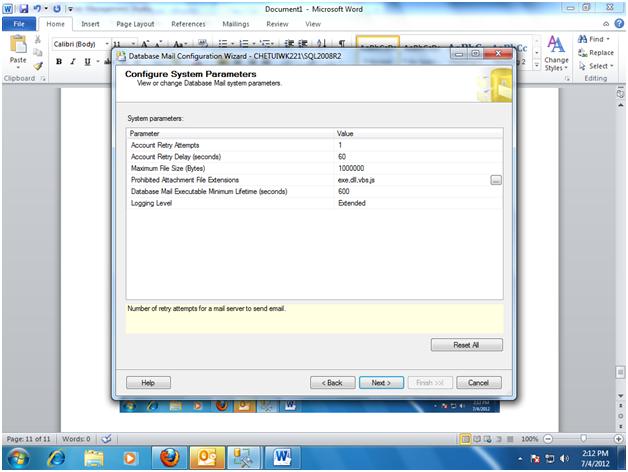
Task: Decrease the paragraph indent in Word
Action: click(289, 43)
